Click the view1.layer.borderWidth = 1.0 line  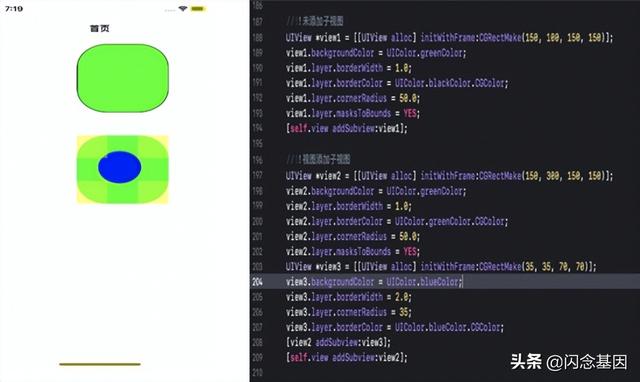point(349,68)
